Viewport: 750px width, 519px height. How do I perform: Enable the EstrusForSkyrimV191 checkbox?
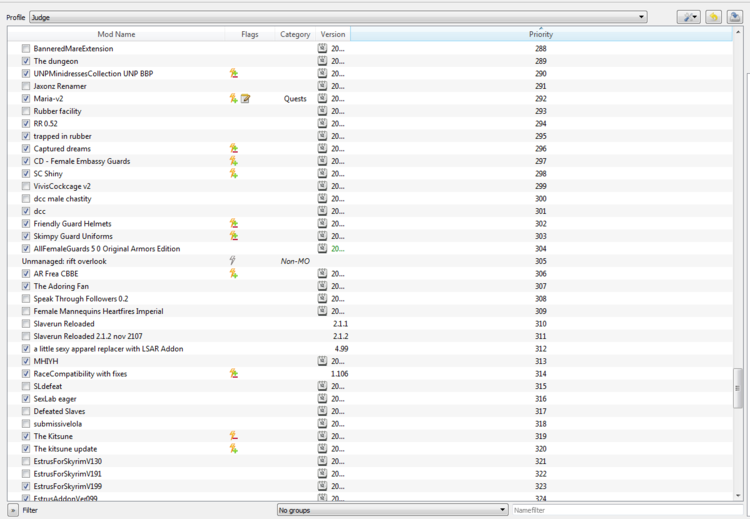26,474
